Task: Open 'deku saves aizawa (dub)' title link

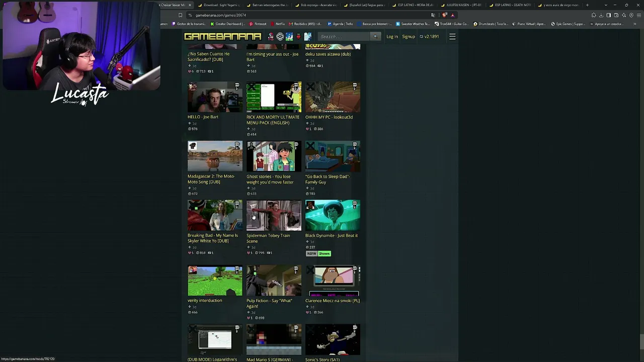Action: click(x=328, y=54)
